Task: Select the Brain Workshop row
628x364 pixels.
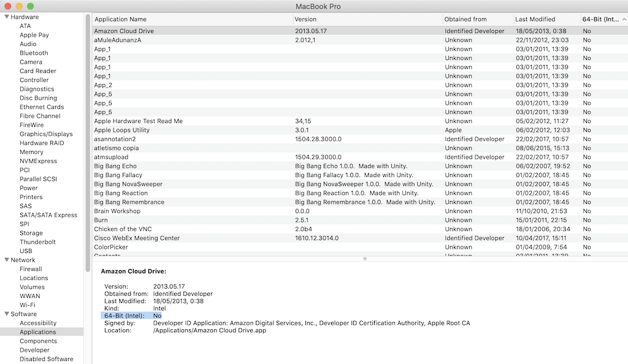Action: 360,211
